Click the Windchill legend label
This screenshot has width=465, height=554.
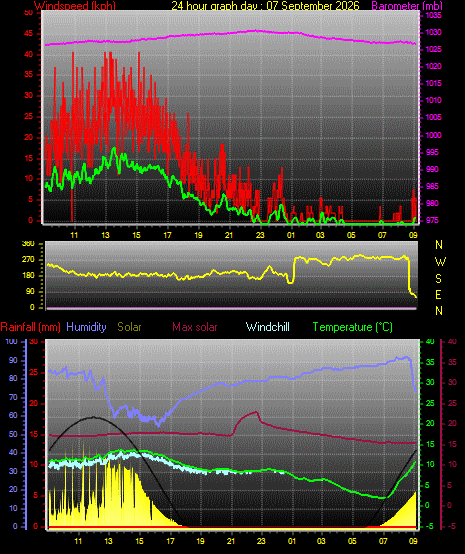267,327
